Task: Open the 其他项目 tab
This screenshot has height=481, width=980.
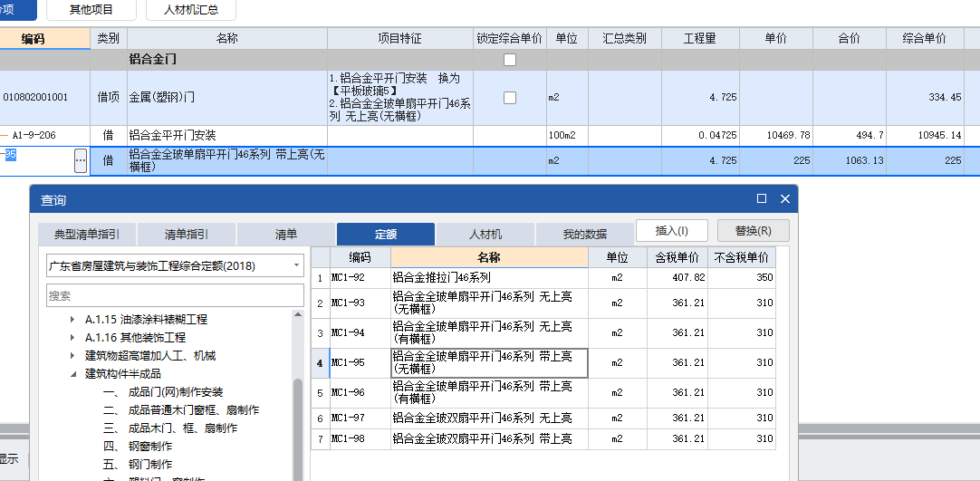Action: [x=91, y=10]
